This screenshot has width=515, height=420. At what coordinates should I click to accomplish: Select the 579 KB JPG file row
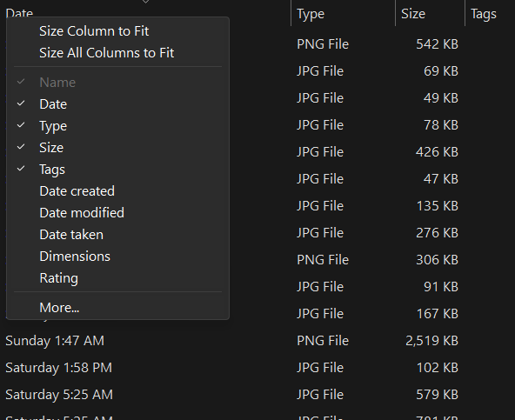click(x=257, y=395)
